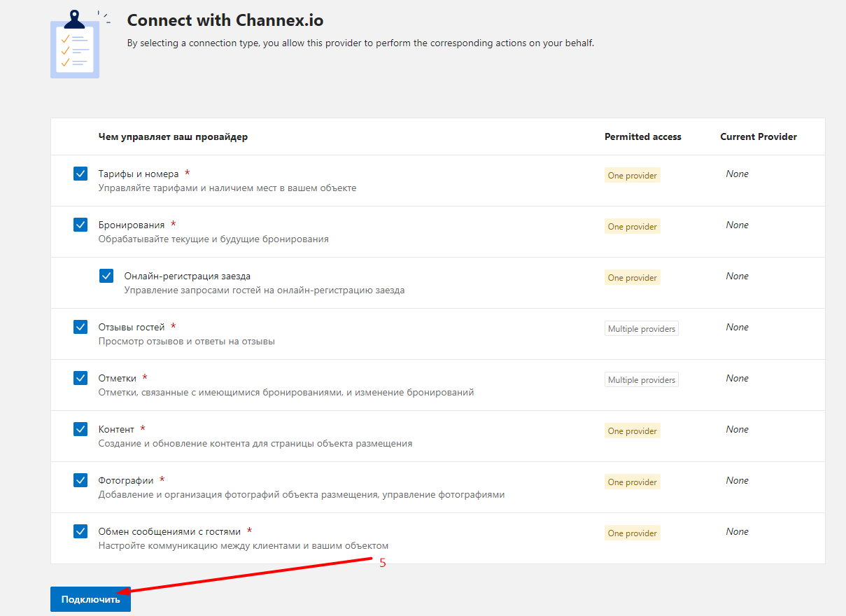This screenshot has height=616, width=846.
Task: Click One provider badge in Бронирования row
Action: click(x=633, y=227)
